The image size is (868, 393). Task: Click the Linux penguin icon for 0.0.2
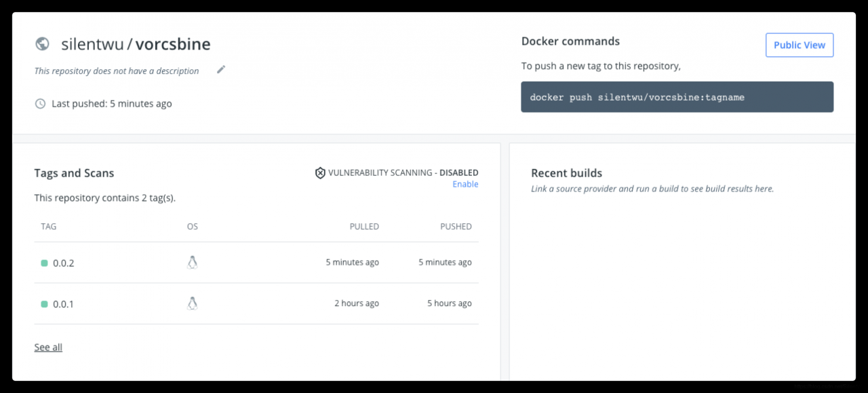click(192, 263)
